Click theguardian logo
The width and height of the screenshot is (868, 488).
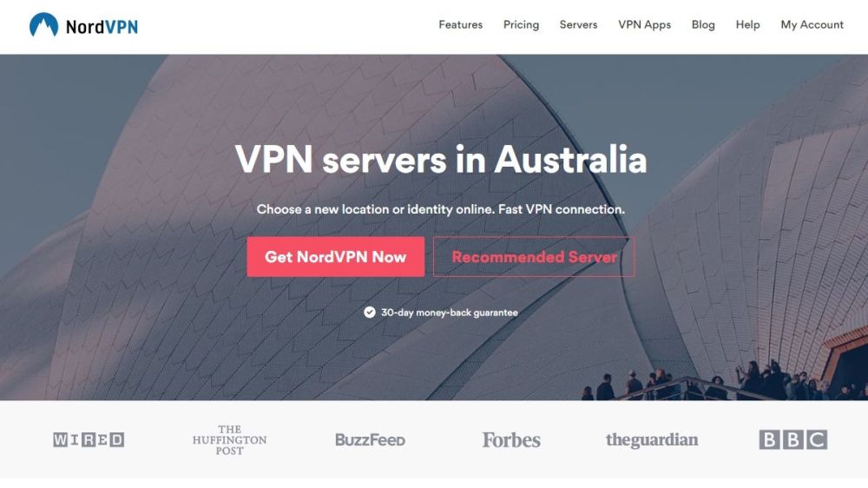[652, 440]
